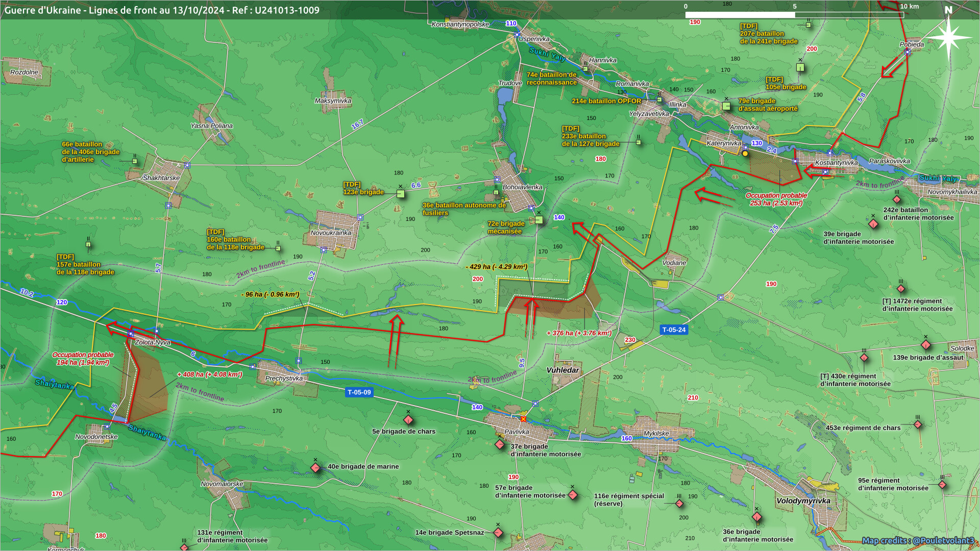This screenshot has width=980, height=551.
Task: Click the 10 km scale bar
Action: click(794, 15)
